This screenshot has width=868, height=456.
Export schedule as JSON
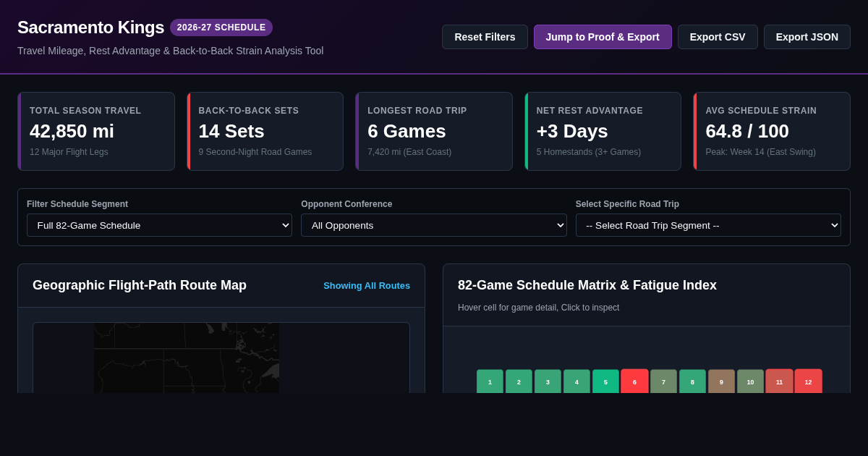pos(807,37)
